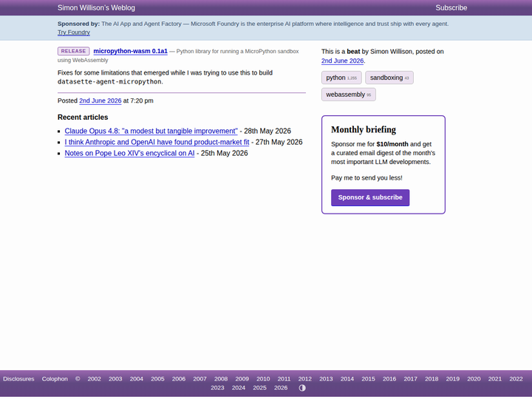
Task: Go to the 2018 archive
Action: [x=432, y=378]
